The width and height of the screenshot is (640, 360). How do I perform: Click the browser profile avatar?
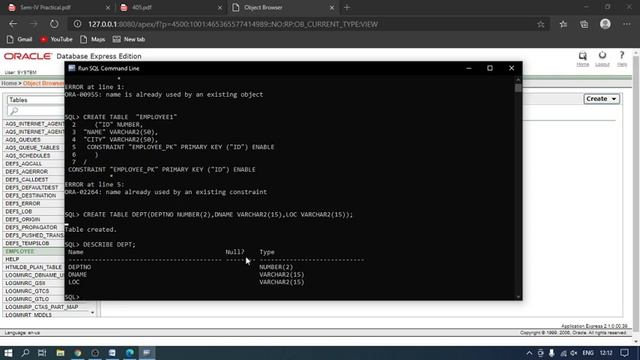tap(605, 24)
